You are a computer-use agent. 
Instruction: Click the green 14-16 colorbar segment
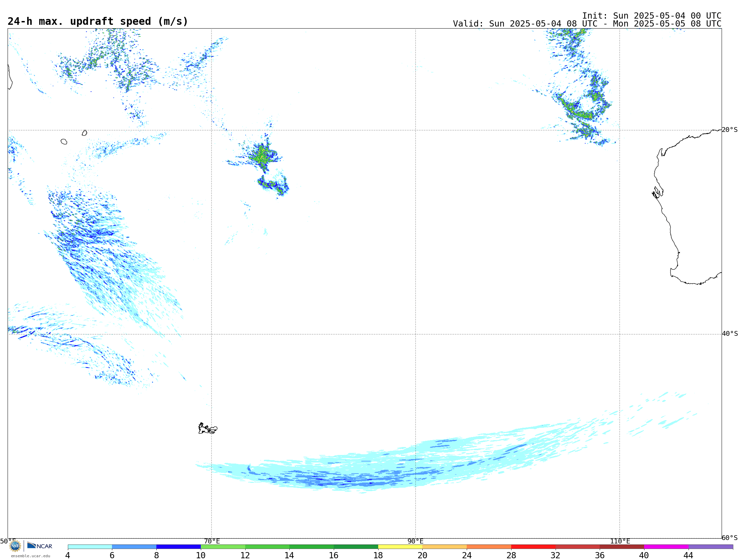click(312, 547)
